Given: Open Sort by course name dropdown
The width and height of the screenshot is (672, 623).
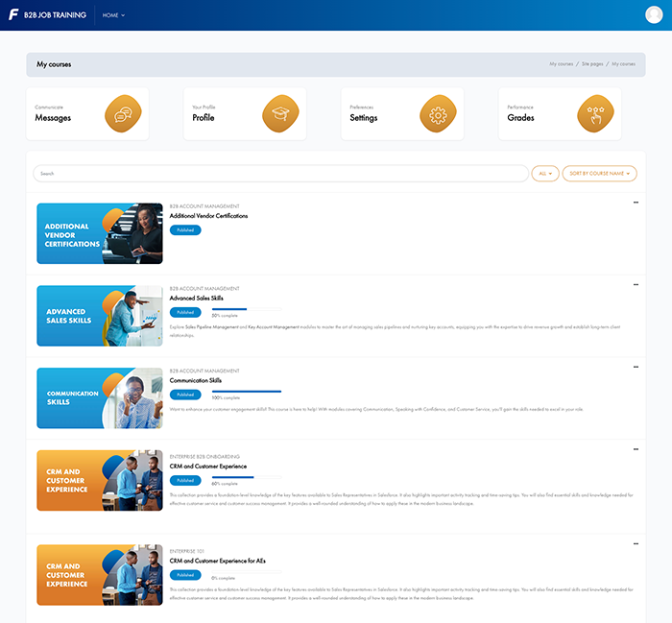Looking at the screenshot, I should click(x=599, y=174).
